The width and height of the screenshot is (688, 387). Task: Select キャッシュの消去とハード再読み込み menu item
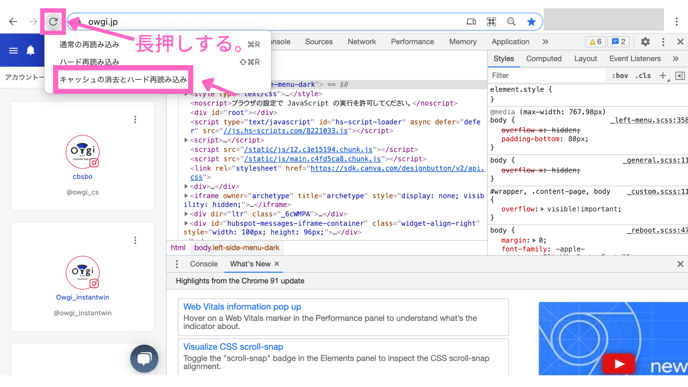(x=123, y=79)
